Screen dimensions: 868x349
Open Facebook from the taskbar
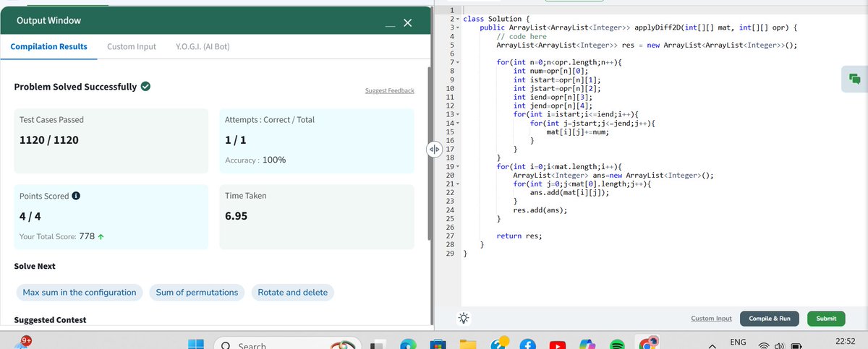pyautogui.click(x=527, y=345)
